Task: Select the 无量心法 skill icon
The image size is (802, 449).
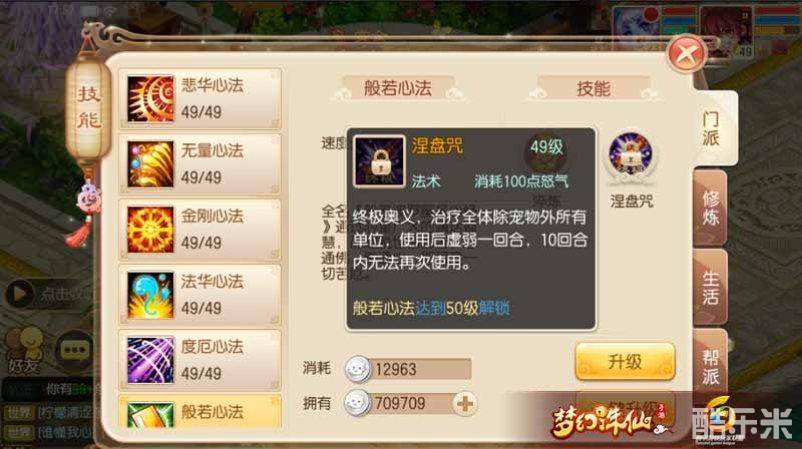Action: pyautogui.click(x=150, y=164)
